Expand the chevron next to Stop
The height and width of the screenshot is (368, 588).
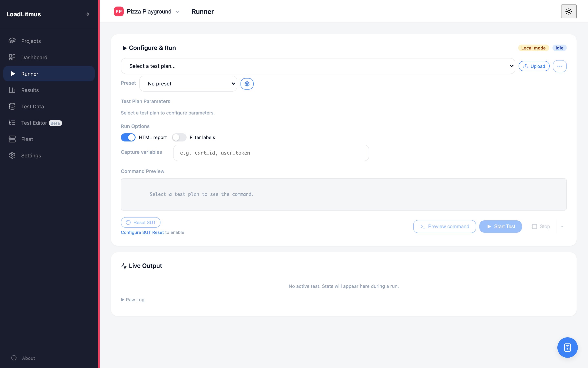pos(562,227)
